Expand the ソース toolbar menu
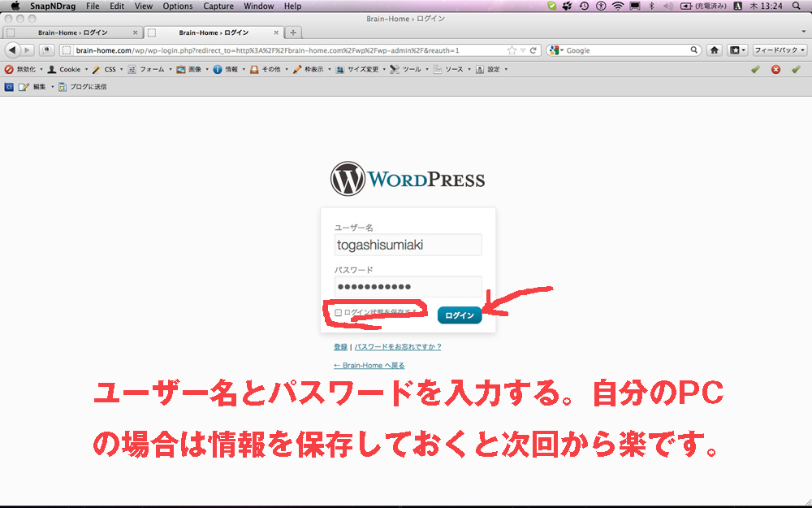Viewport: 812px width, 508px height. point(452,69)
